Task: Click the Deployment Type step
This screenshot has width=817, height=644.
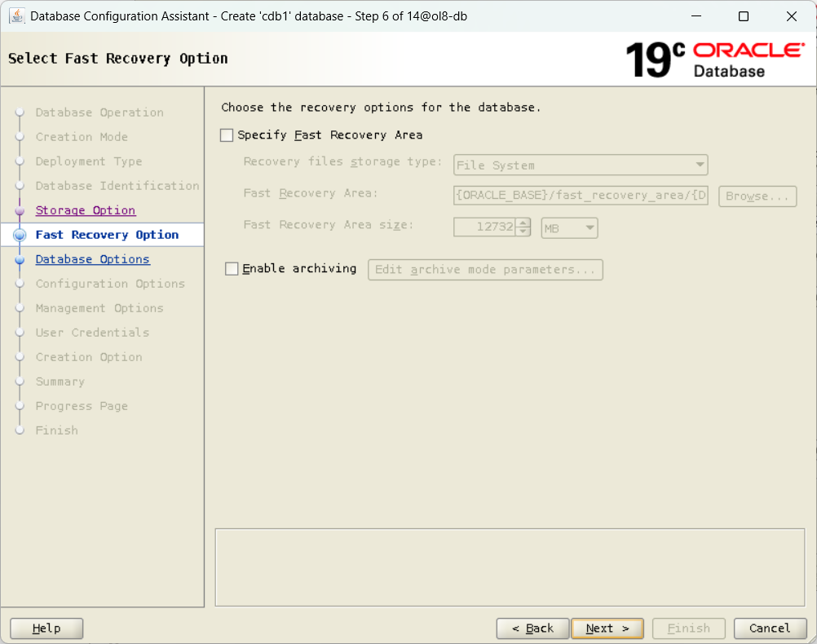Action: (89, 161)
